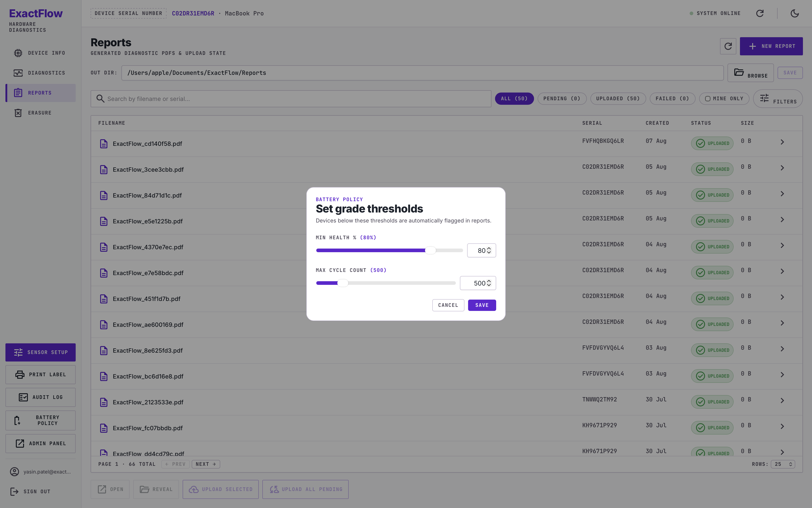Refresh the reports list

click(728, 46)
